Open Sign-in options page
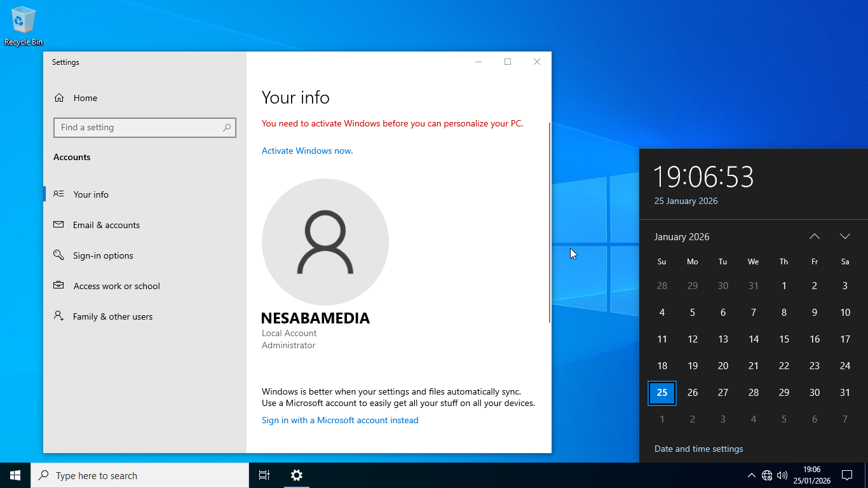The image size is (868, 488). coord(103,255)
